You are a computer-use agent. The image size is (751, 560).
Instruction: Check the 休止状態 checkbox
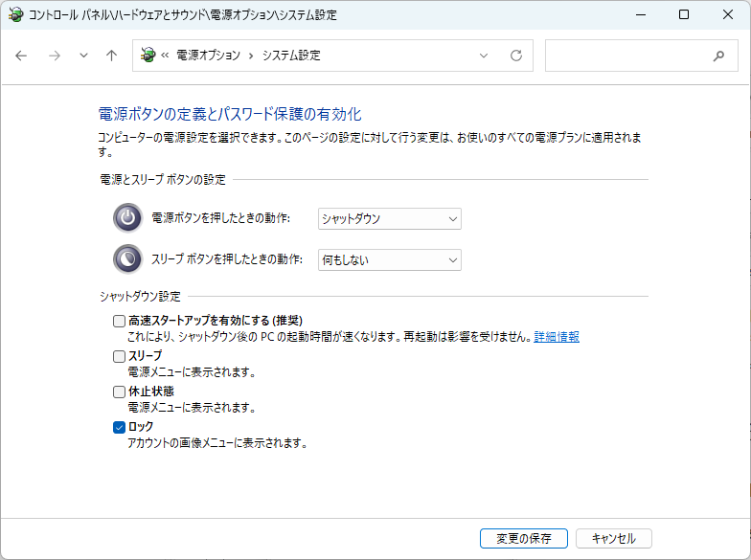coord(120,392)
